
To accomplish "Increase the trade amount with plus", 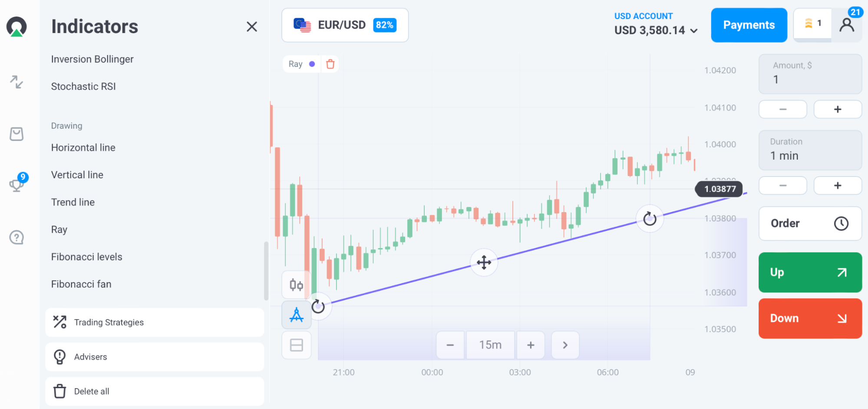I will point(838,109).
